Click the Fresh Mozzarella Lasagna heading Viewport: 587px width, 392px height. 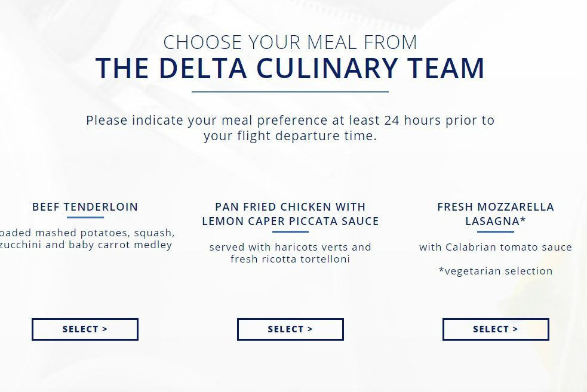pos(496,214)
